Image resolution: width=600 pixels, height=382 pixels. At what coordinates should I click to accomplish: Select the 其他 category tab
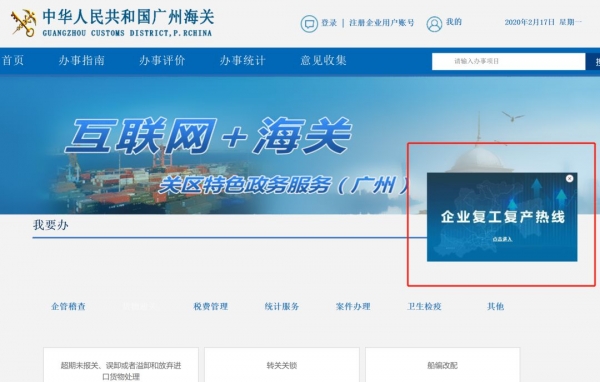[496, 306]
